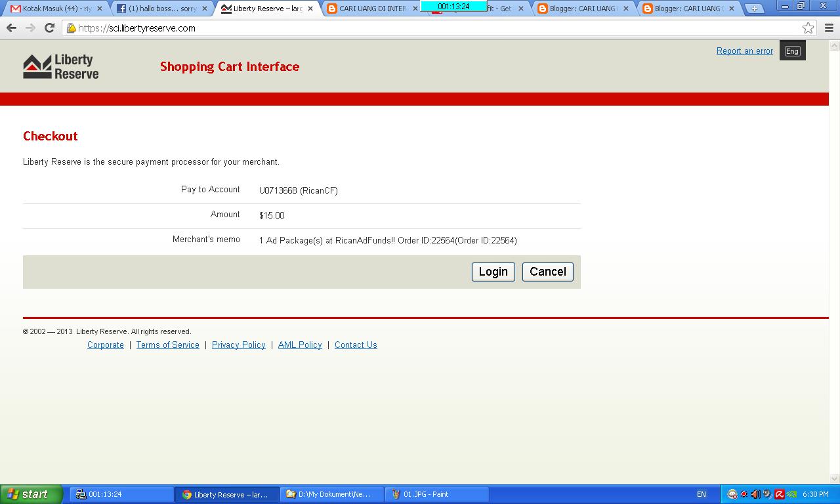The width and height of the screenshot is (840, 504).
Task: Open a new tab with the plus button
Action: tap(754, 9)
